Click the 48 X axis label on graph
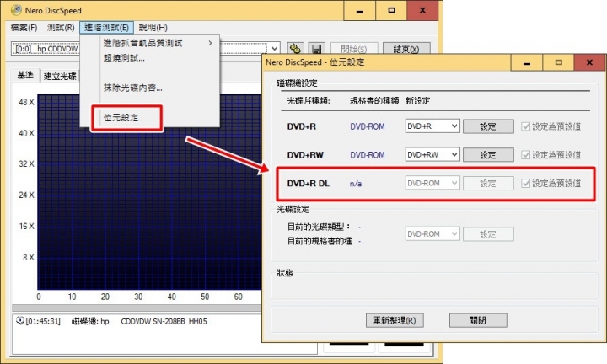The image size is (607, 364). tap(26, 102)
